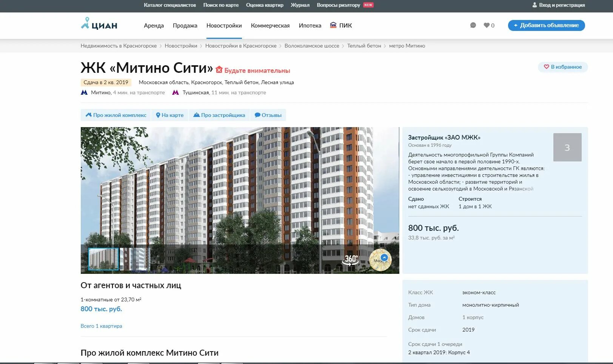Go to breadcrumb метро Митино
This screenshot has height=364, width=613.
(x=407, y=46)
